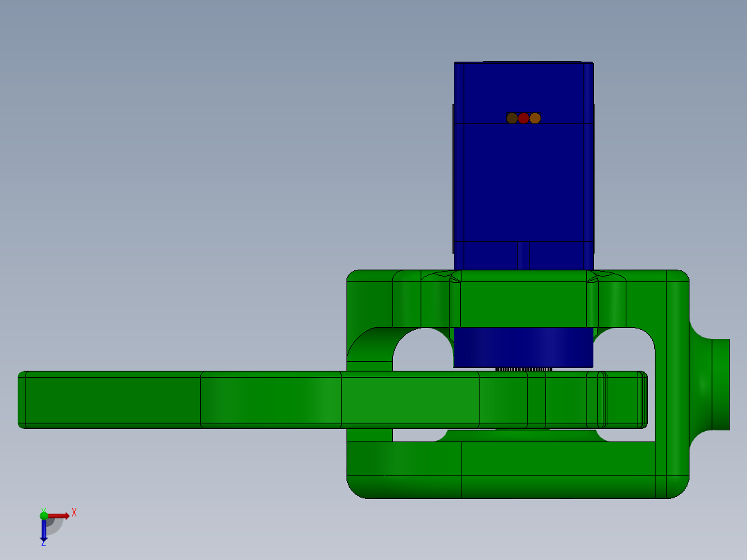This screenshot has height=560, width=747.
Task: Click the red X axis arrow of the triad
Action: [x=59, y=516]
